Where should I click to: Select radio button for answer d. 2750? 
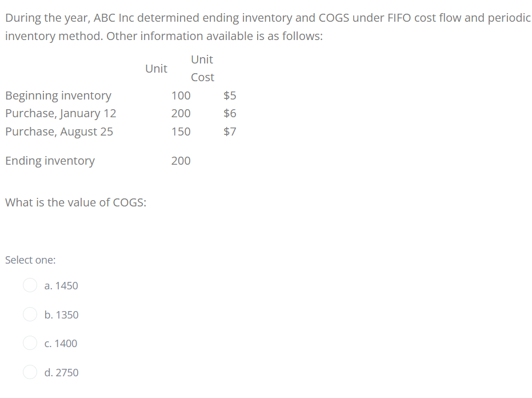tap(29, 372)
